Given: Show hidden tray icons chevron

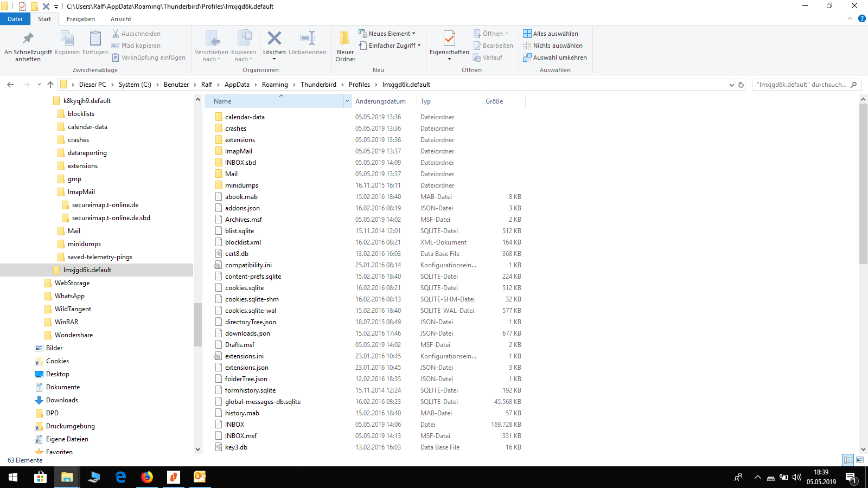Looking at the screenshot, I should (757, 477).
